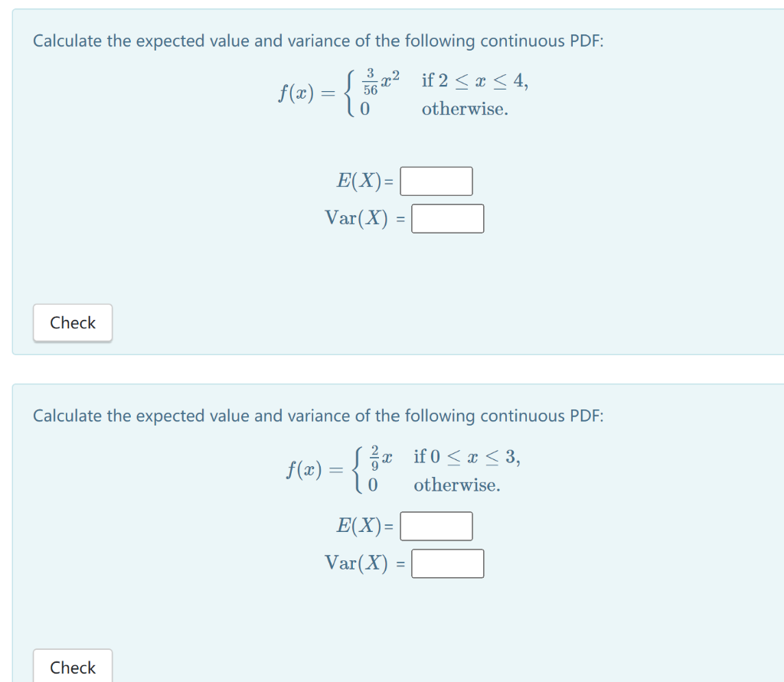The width and height of the screenshot is (784, 682).
Task: Click the 'otherwise' condition in the first formula
Action: pos(464,109)
